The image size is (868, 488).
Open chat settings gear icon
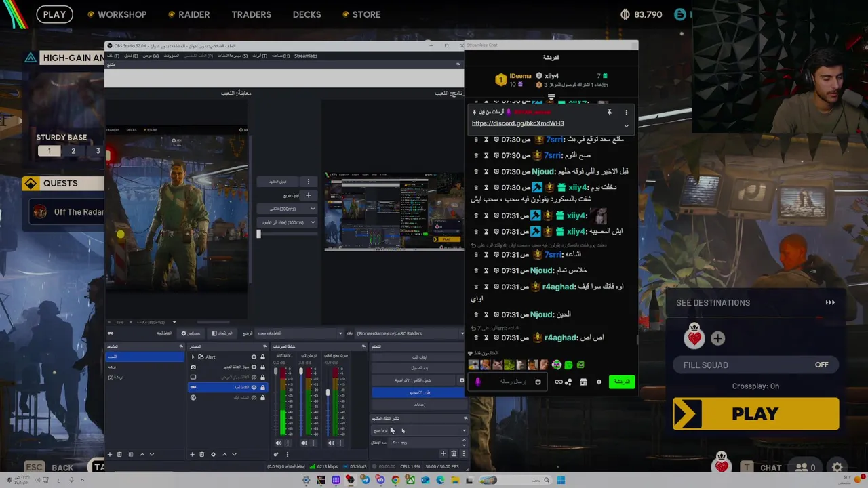pyautogui.click(x=599, y=382)
